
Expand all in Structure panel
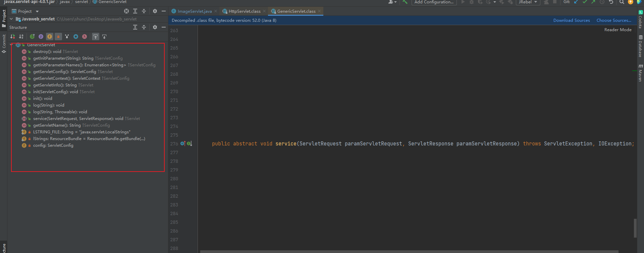click(135, 27)
